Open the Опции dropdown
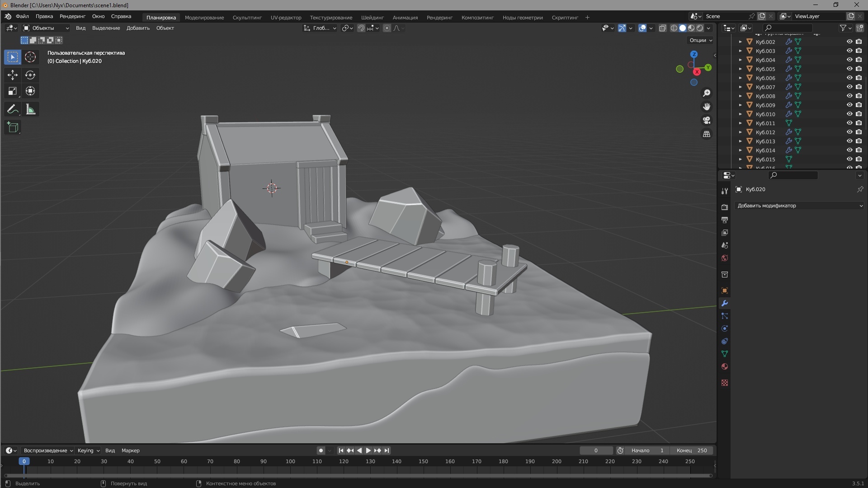 [700, 40]
